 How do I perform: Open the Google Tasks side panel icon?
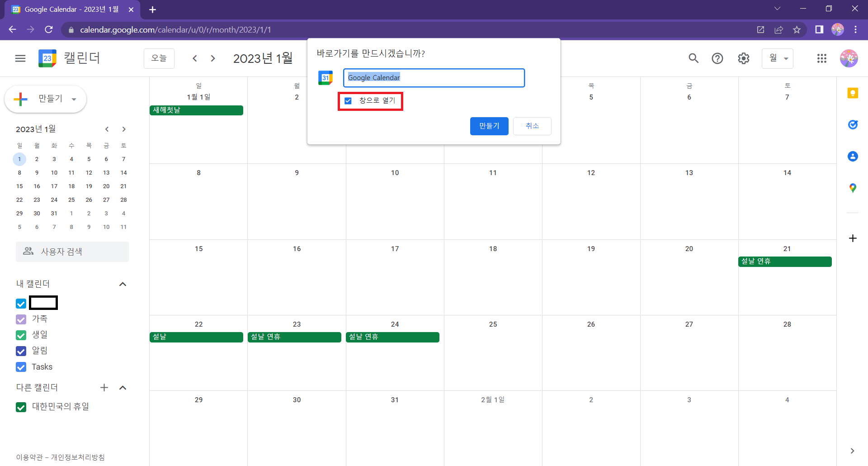pos(853,124)
